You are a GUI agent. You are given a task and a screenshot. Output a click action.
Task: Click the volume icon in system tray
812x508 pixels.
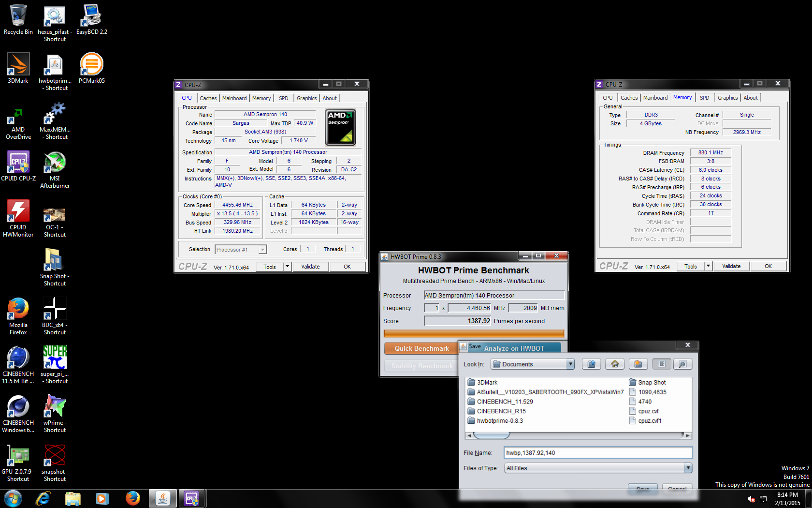click(x=752, y=499)
